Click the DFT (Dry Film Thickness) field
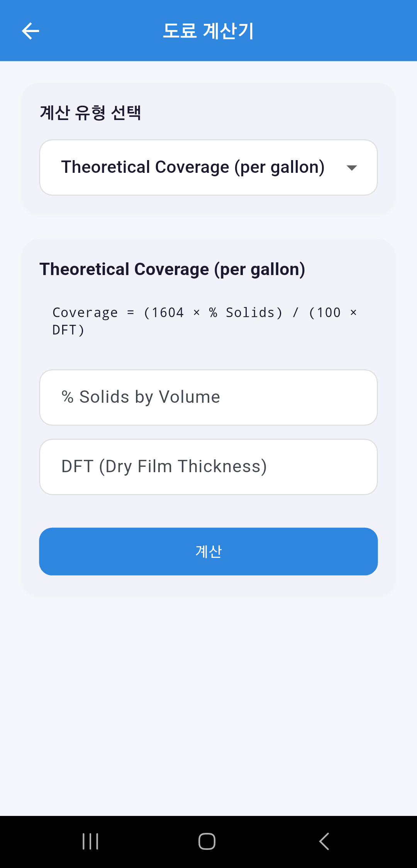 pyautogui.click(x=208, y=467)
